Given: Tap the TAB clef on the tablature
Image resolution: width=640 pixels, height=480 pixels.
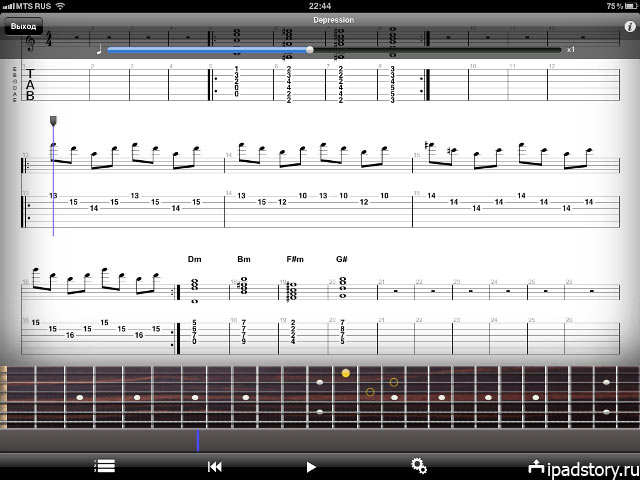Looking at the screenshot, I should click(x=30, y=85).
